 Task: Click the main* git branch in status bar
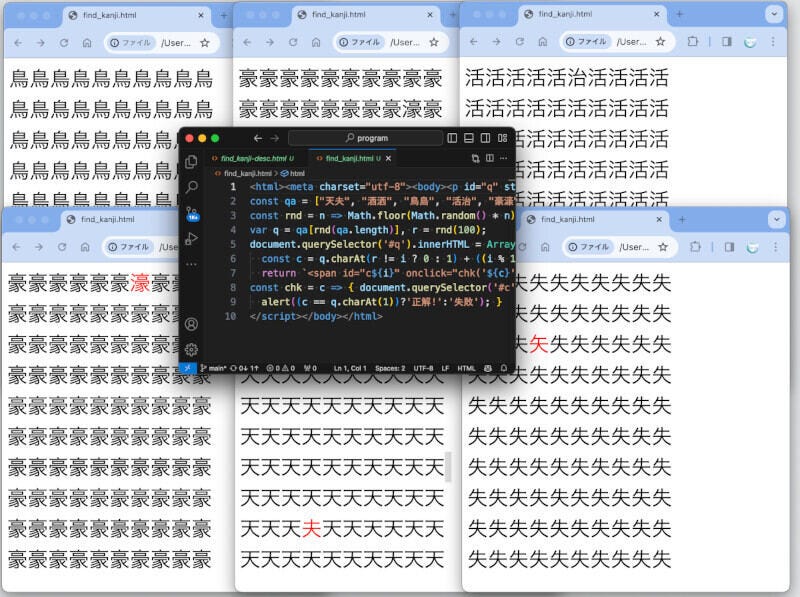[215, 368]
